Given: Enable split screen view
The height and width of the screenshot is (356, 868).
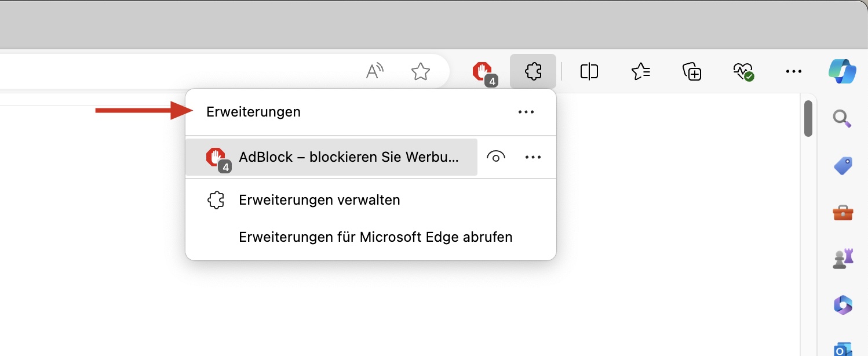Looking at the screenshot, I should [x=589, y=71].
